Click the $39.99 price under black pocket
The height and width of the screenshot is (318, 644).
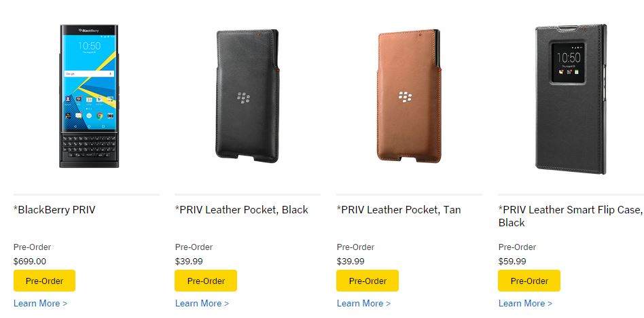coord(189,262)
